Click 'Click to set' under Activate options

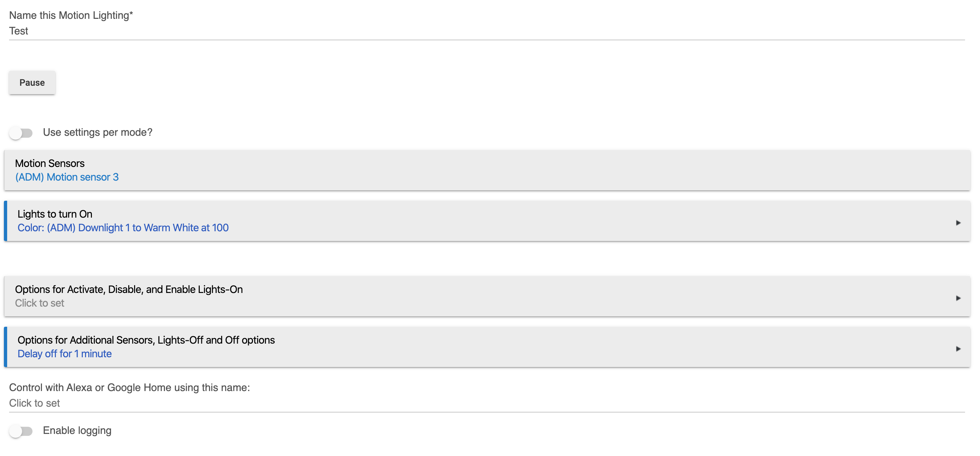(40, 303)
